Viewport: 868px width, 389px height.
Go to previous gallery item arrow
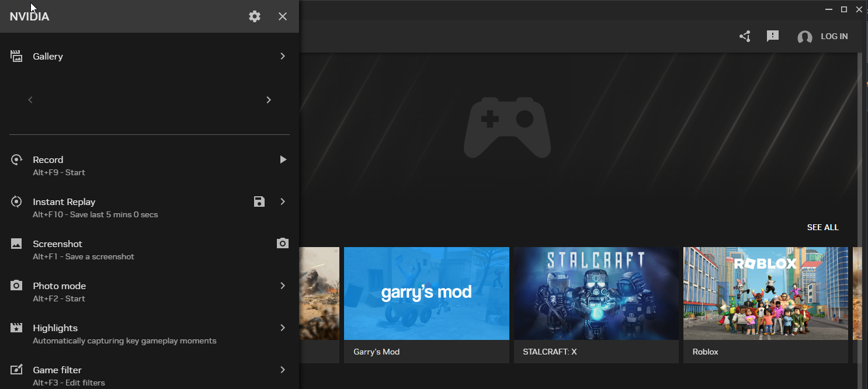(30, 100)
